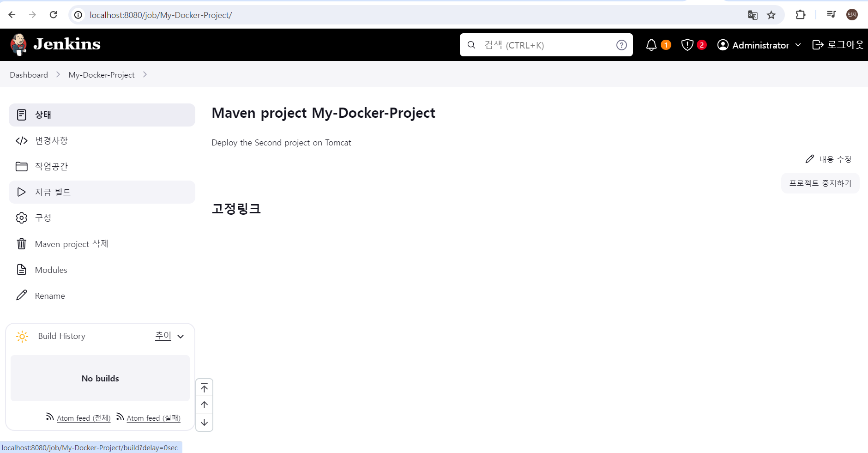The image size is (868, 453).
Task: Click the Build History sun weather icon
Action: click(x=22, y=336)
